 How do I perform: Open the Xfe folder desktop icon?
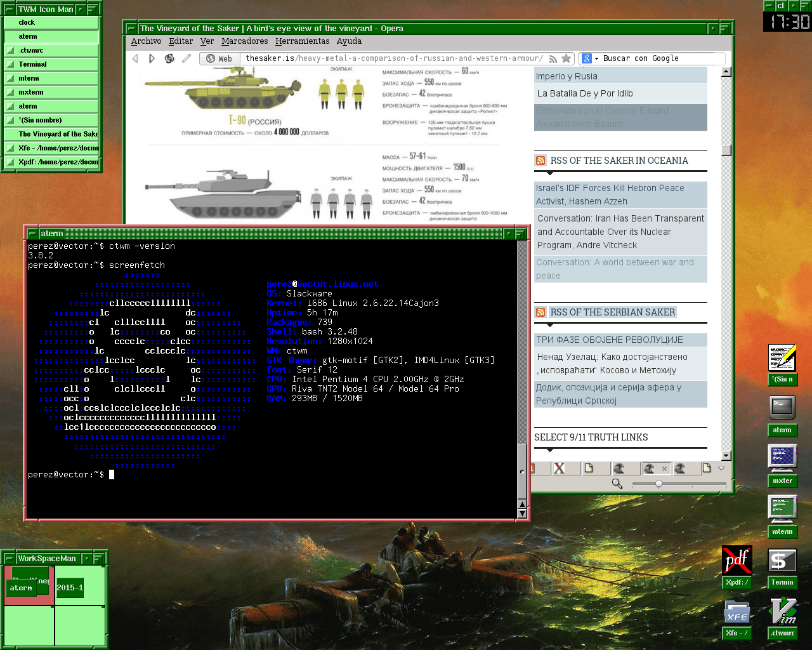tap(737, 619)
